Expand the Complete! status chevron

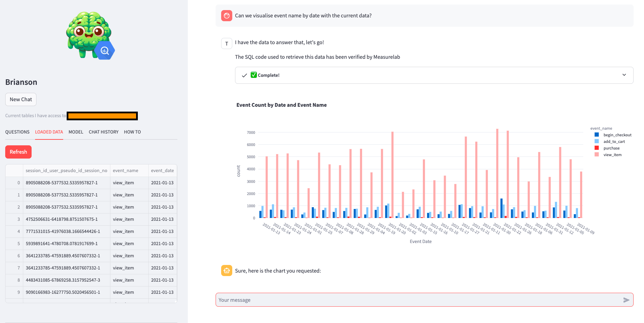[624, 75]
